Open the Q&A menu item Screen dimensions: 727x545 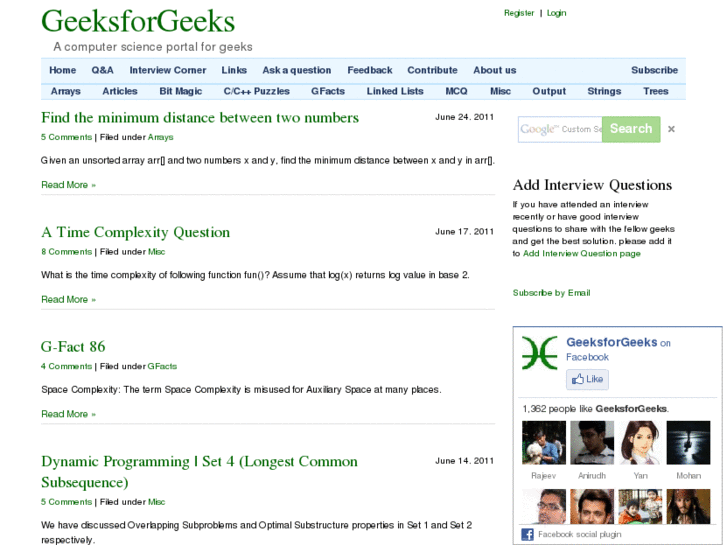tap(102, 70)
